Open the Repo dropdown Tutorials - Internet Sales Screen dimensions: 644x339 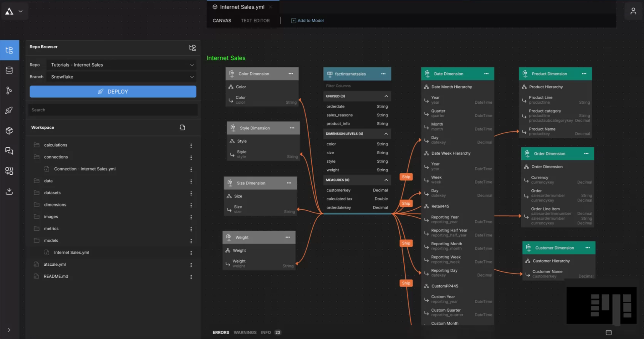click(121, 65)
